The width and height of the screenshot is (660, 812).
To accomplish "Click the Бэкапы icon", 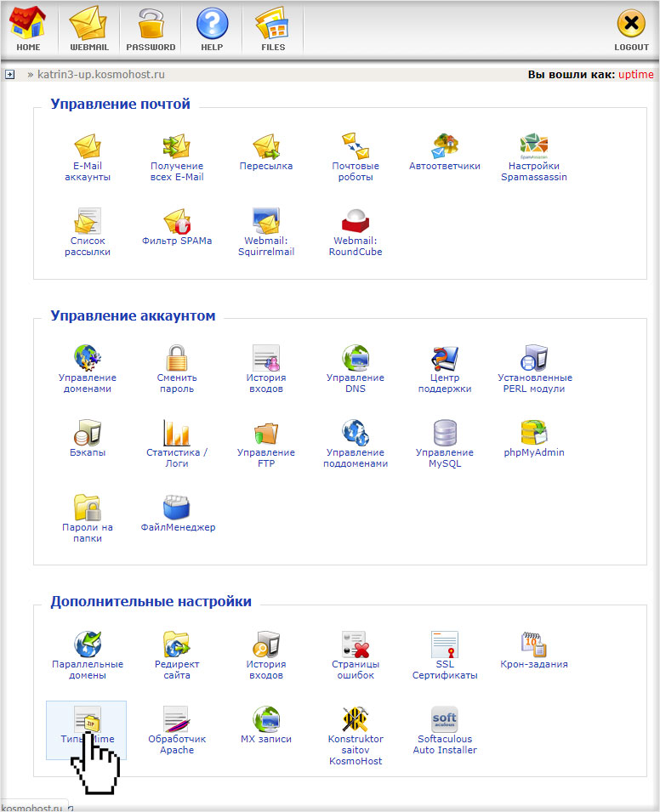I will 88,433.
